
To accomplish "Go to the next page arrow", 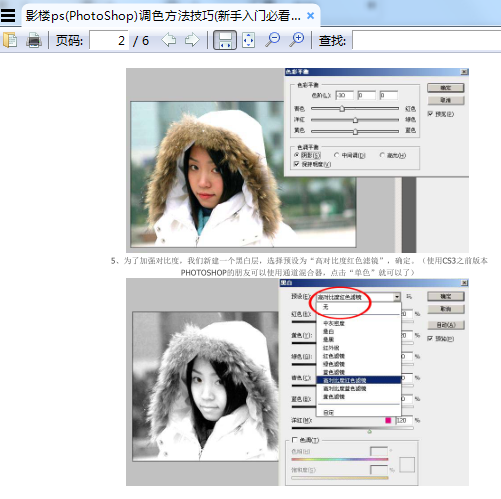I will (x=192, y=40).
